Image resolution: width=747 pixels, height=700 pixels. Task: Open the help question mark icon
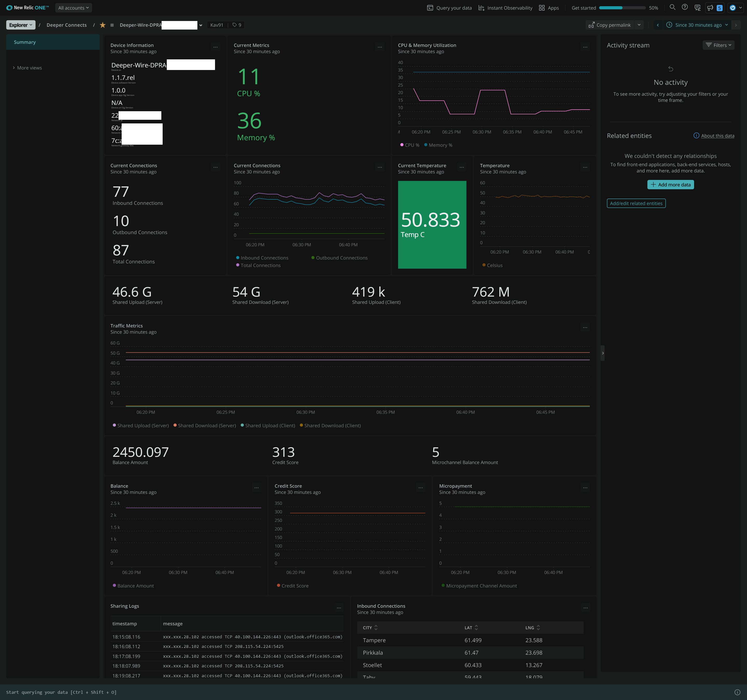click(685, 7)
